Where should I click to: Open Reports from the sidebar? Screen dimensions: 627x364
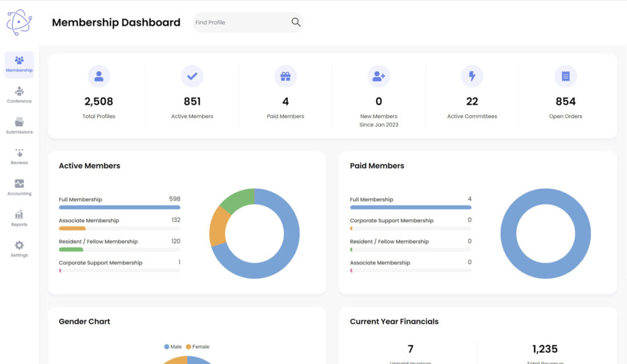coord(19,218)
